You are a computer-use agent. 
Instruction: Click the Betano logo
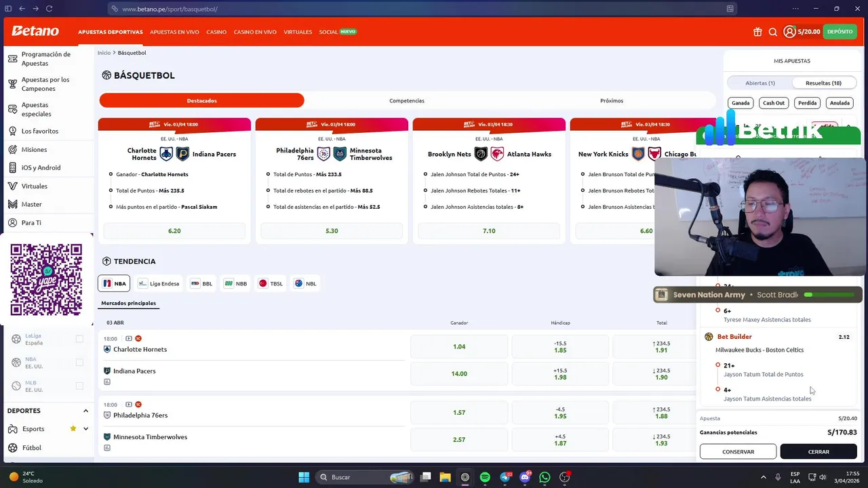[x=35, y=31]
